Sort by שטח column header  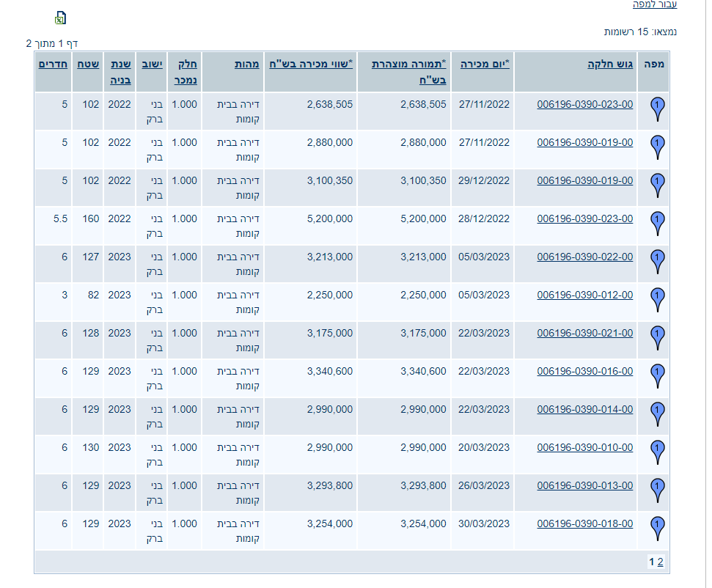click(x=89, y=64)
